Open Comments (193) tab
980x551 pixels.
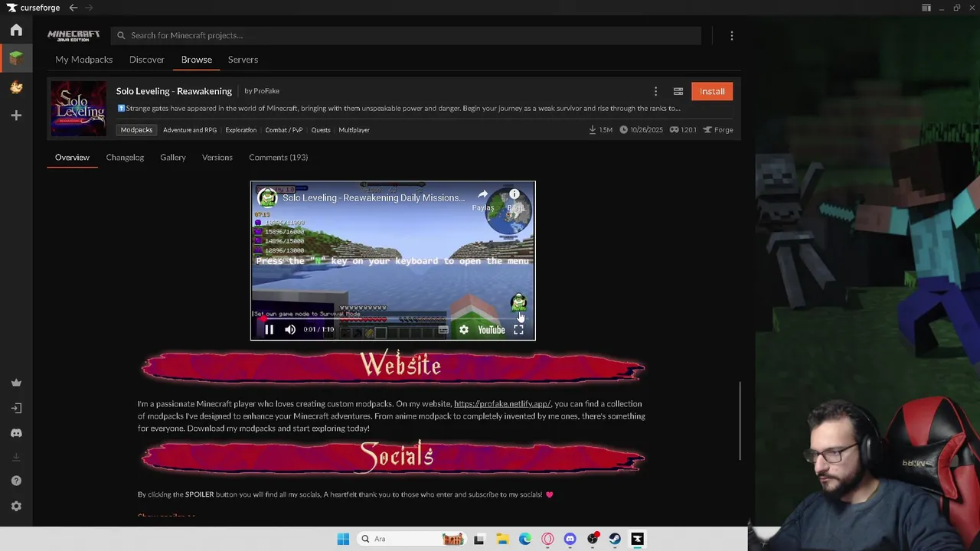point(278,158)
